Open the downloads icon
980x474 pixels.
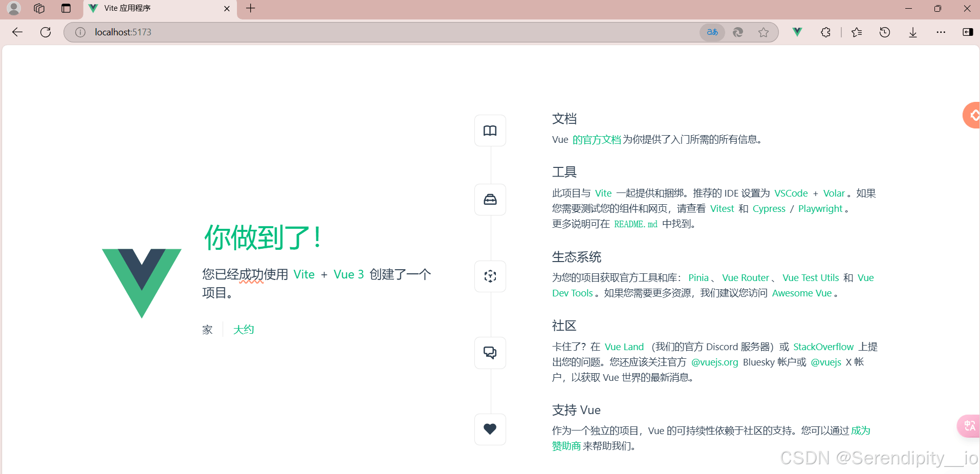(x=913, y=32)
